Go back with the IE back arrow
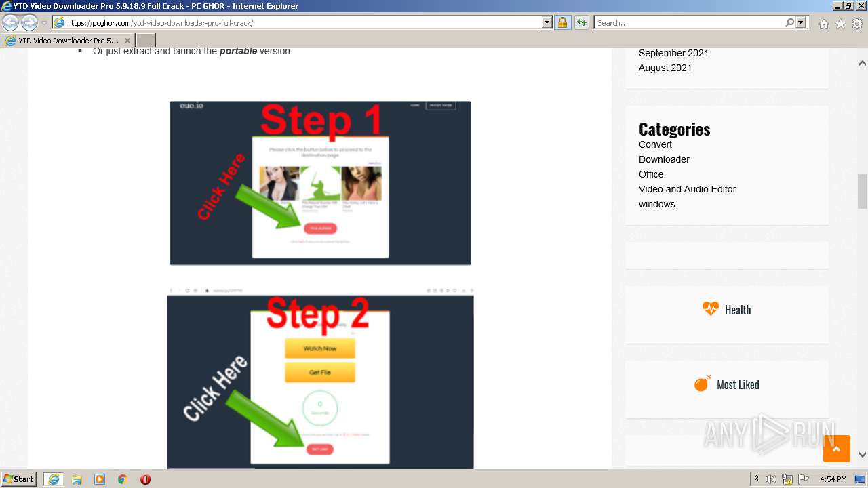 pos(10,22)
